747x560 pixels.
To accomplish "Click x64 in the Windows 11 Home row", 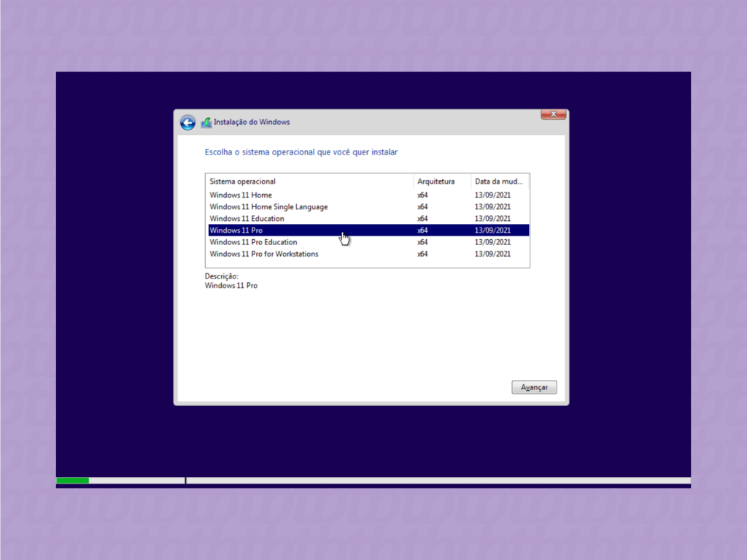I will pos(422,195).
